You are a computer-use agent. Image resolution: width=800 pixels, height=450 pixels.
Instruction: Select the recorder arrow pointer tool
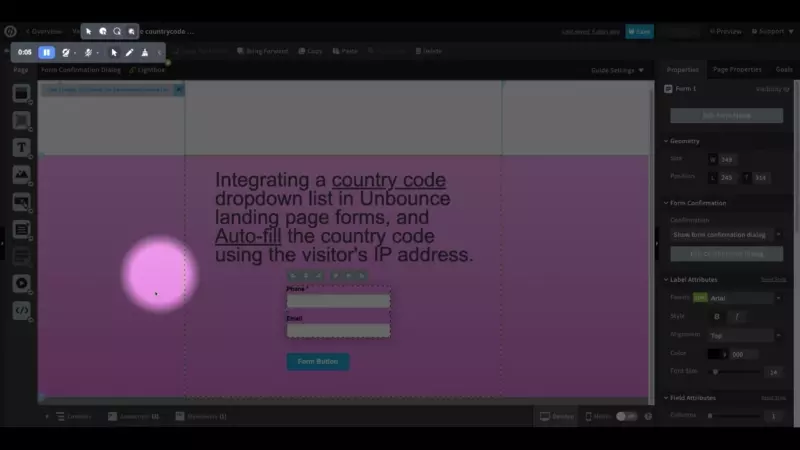[114, 52]
